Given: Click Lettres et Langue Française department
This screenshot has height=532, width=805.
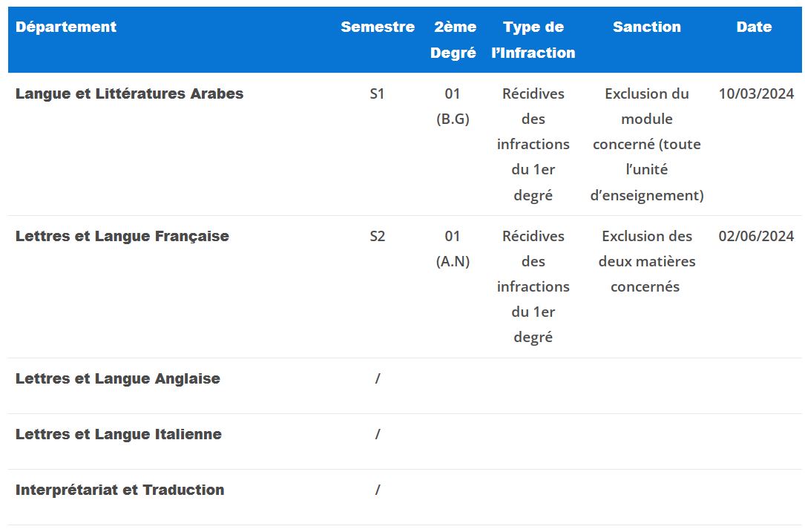Looking at the screenshot, I should pos(122,236).
